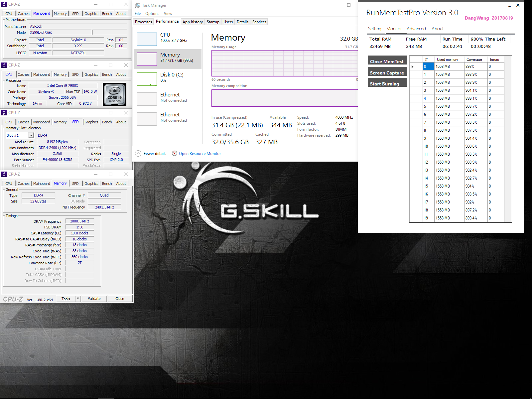The height and width of the screenshot is (399, 532).
Task: Click the row 0 selector arrow in MemTest table
Action: point(413,66)
